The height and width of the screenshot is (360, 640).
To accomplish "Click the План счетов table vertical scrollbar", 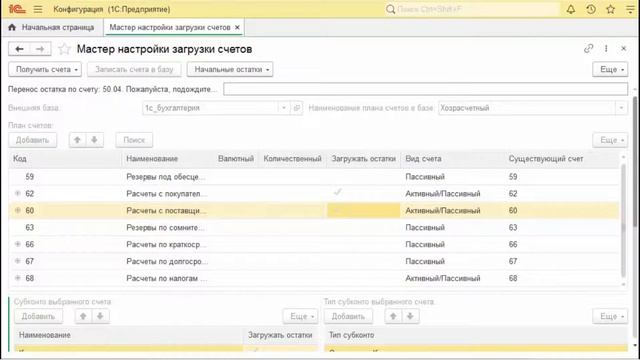I will [623, 220].
